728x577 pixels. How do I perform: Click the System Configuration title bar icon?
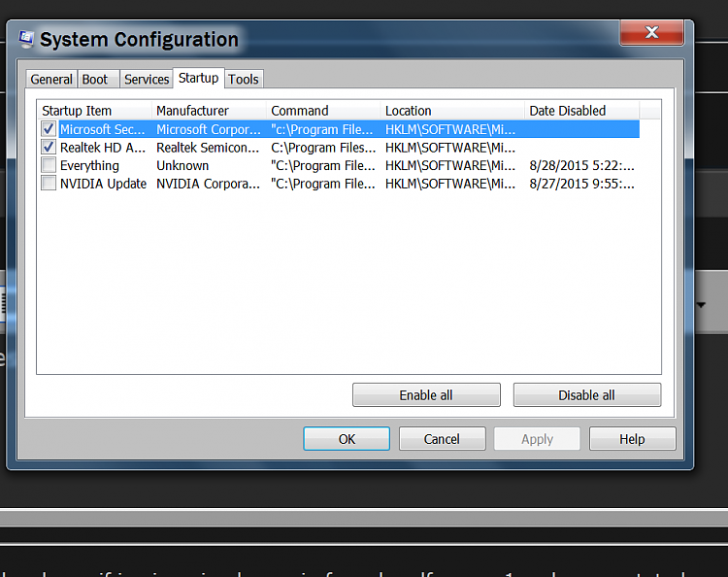point(26,39)
